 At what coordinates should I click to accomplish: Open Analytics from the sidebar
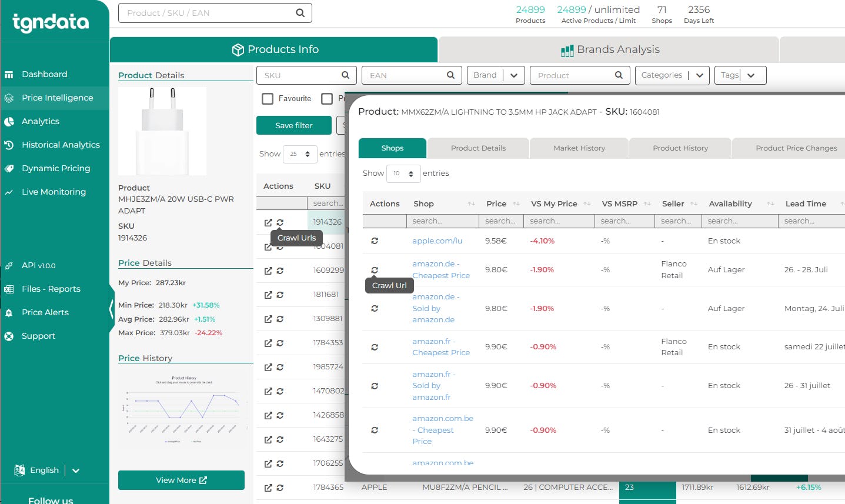pos(40,121)
